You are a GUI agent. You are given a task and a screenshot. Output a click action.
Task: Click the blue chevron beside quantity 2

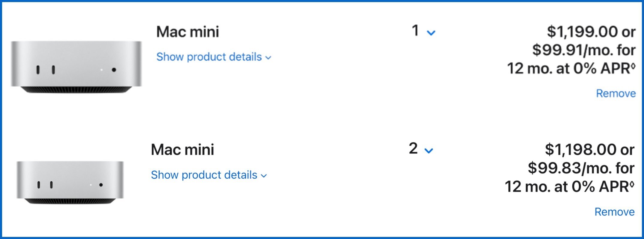[x=429, y=150]
